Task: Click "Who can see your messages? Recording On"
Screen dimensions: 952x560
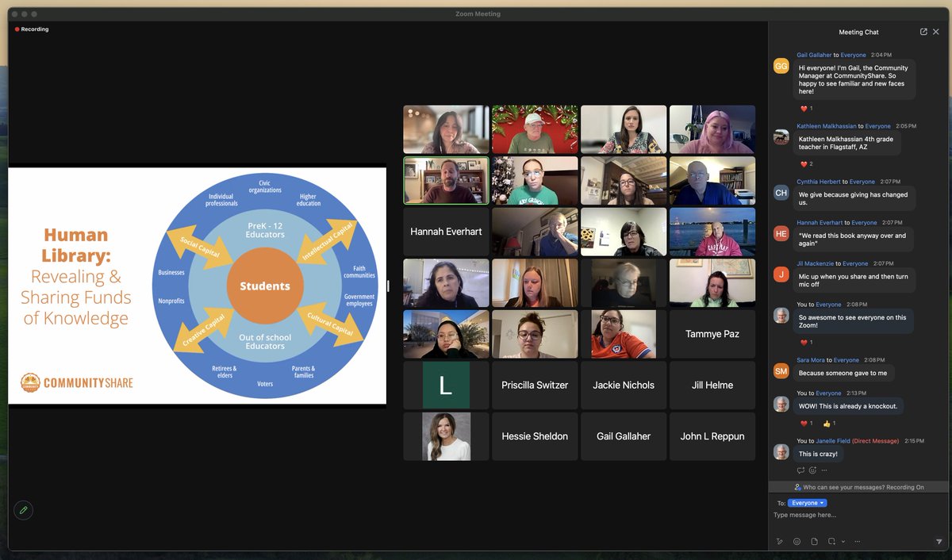Action: click(859, 486)
